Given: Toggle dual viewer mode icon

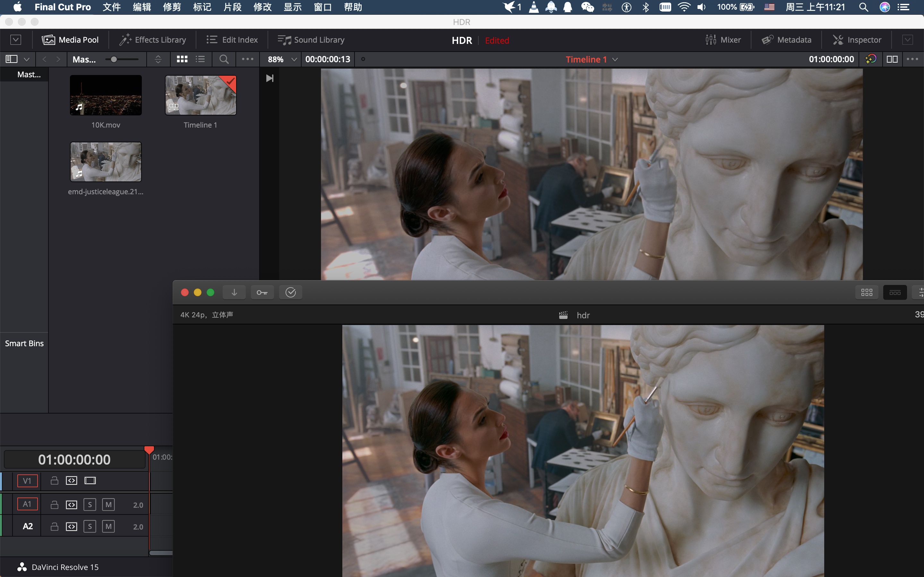Looking at the screenshot, I should point(892,59).
